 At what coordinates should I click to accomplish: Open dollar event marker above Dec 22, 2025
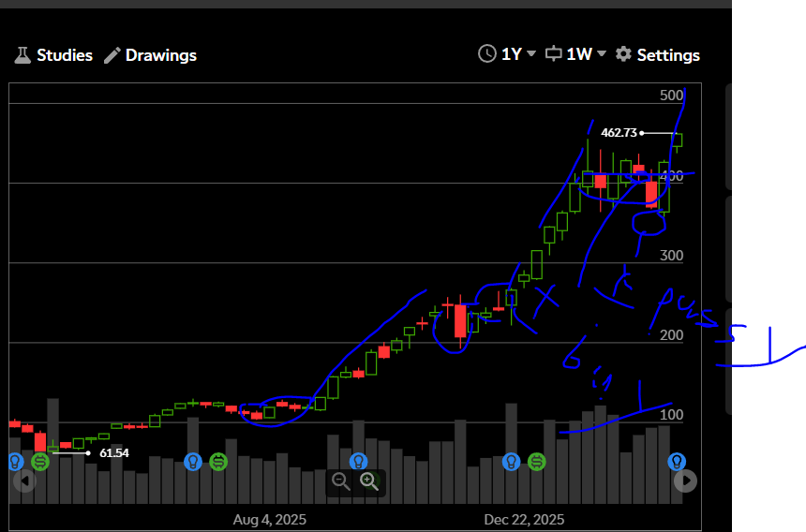pos(537,462)
